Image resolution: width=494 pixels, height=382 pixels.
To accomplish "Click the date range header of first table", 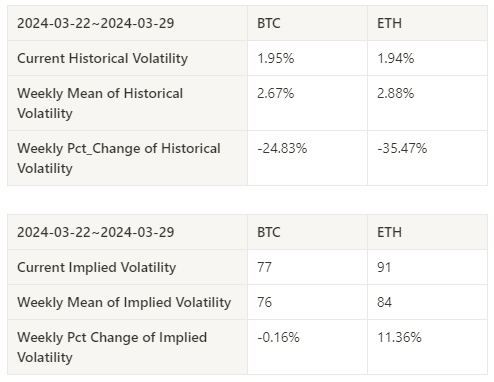I will click(x=95, y=23).
